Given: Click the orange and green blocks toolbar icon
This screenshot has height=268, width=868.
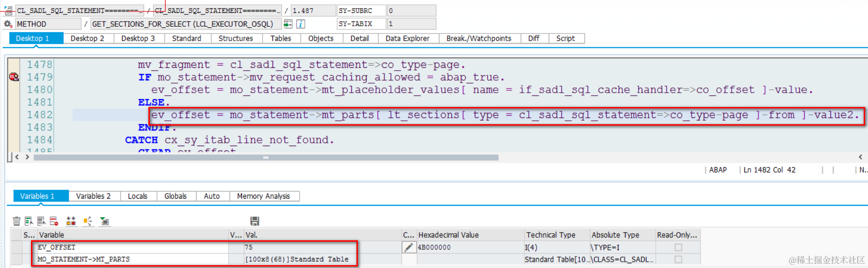Looking at the screenshot, I should pos(71,221).
